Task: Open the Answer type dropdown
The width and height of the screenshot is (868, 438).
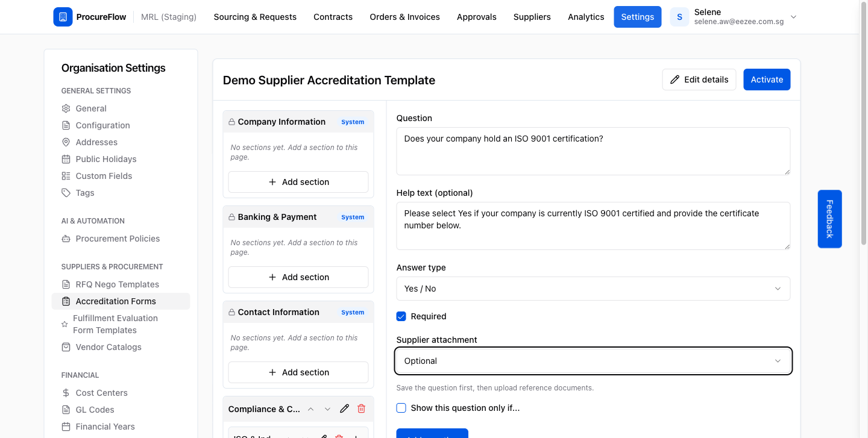Action: pos(593,289)
